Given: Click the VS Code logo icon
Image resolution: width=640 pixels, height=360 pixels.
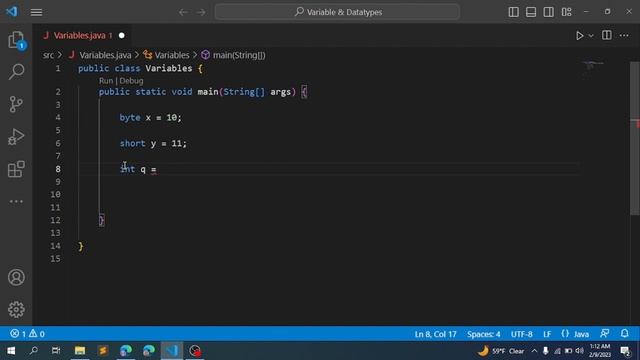Looking at the screenshot, I should coord(12,11).
